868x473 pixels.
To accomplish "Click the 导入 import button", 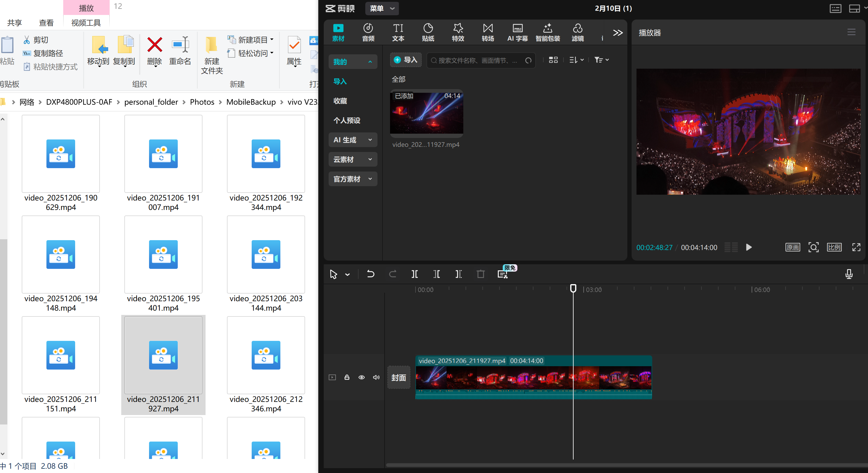I will [406, 60].
